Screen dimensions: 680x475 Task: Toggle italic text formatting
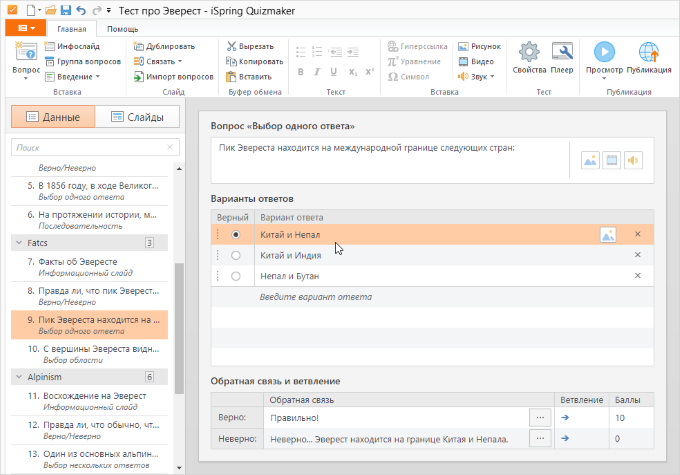click(x=317, y=72)
